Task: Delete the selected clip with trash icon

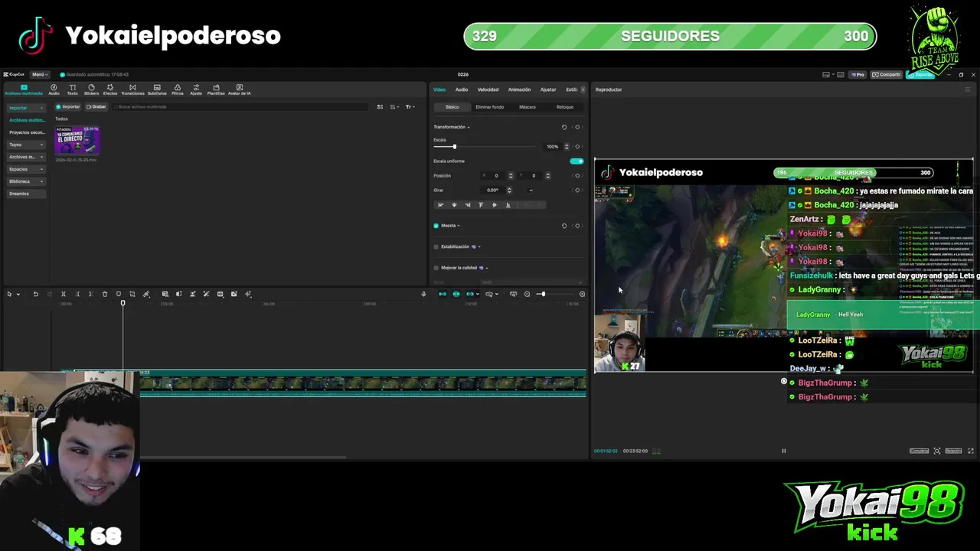Action: [x=105, y=294]
